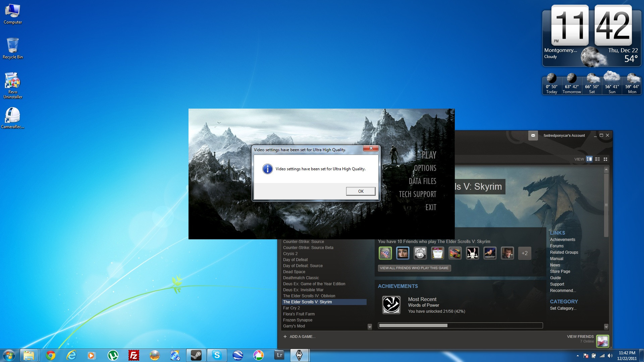Open FileZilla from the taskbar
Screen dimensions: 644x362
pyautogui.click(x=133, y=355)
